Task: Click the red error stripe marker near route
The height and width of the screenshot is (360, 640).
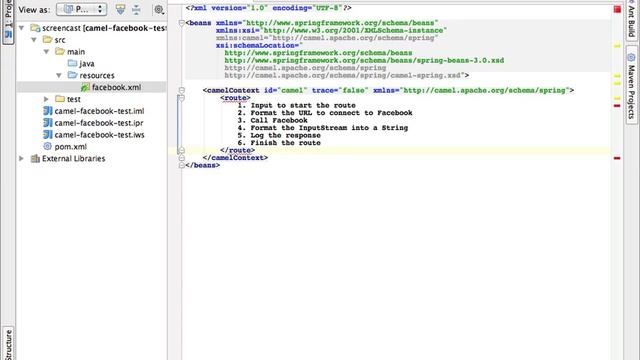Action: coord(617,106)
